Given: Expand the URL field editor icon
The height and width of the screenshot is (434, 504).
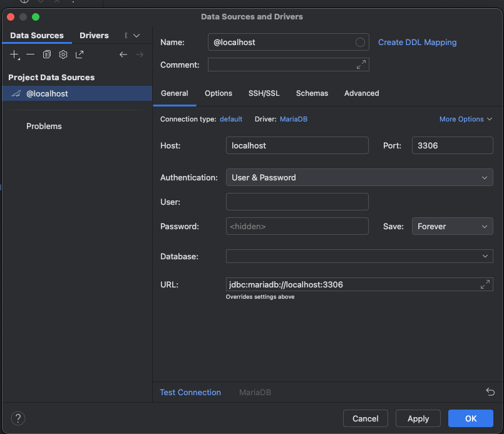Looking at the screenshot, I should 485,284.
